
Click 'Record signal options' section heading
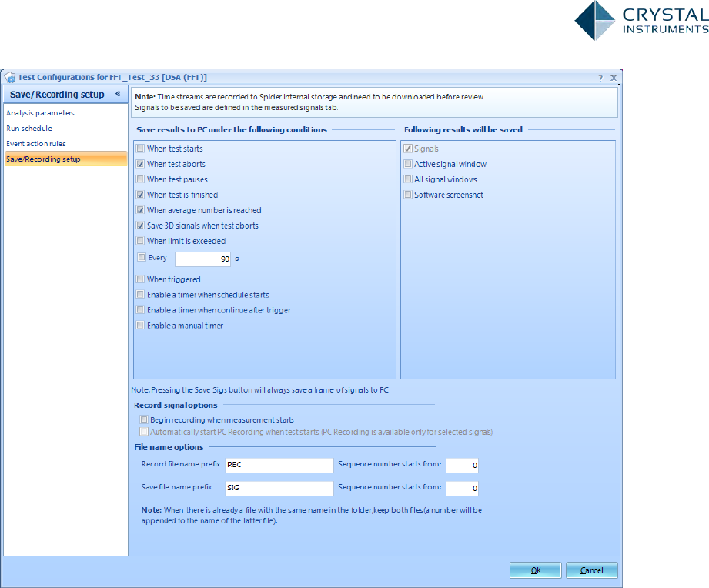click(x=176, y=406)
